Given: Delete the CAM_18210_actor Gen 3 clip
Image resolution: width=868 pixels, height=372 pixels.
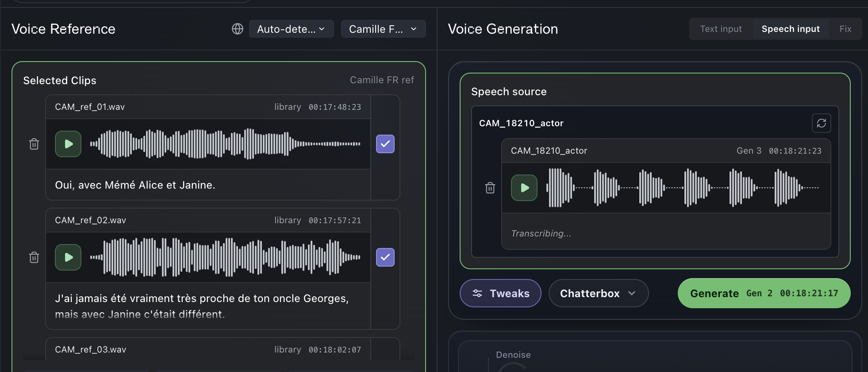Looking at the screenshot, I should 490,188.
